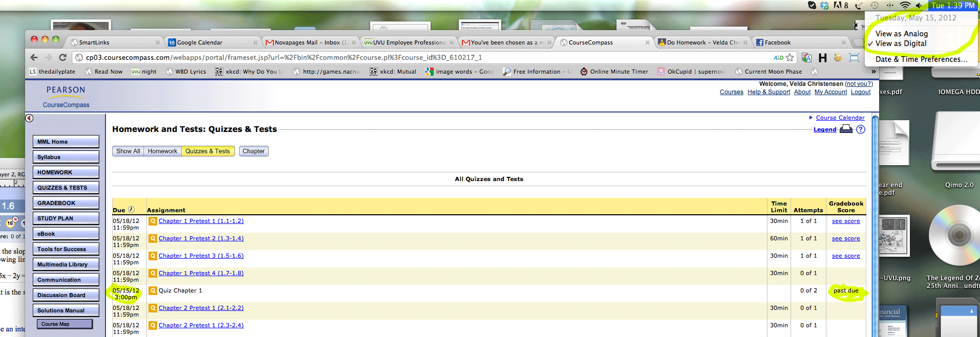The width and height of the screenshot is (980, 337).
Task: Click the My Account link
Action: click(830, 92)
